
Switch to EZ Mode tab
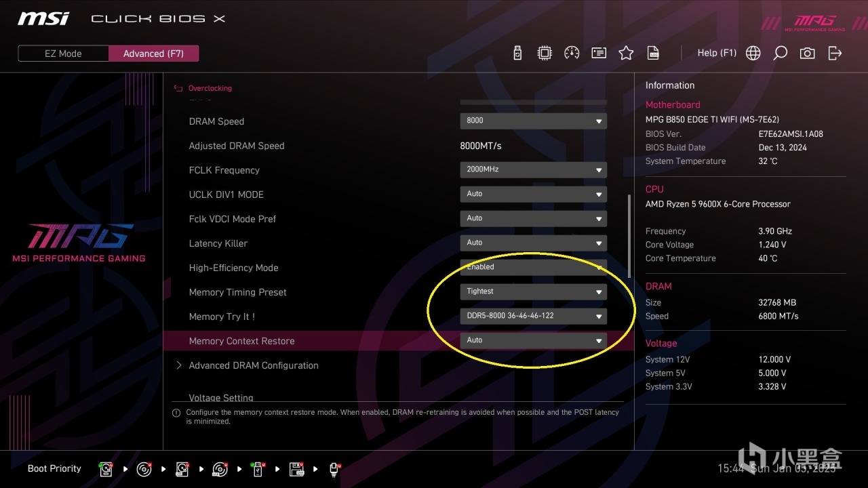(x=63, y=54)
